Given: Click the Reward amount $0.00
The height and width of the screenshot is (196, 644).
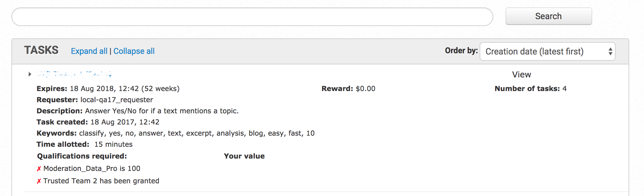Looking at the screenshot, I should coord(365,89).
